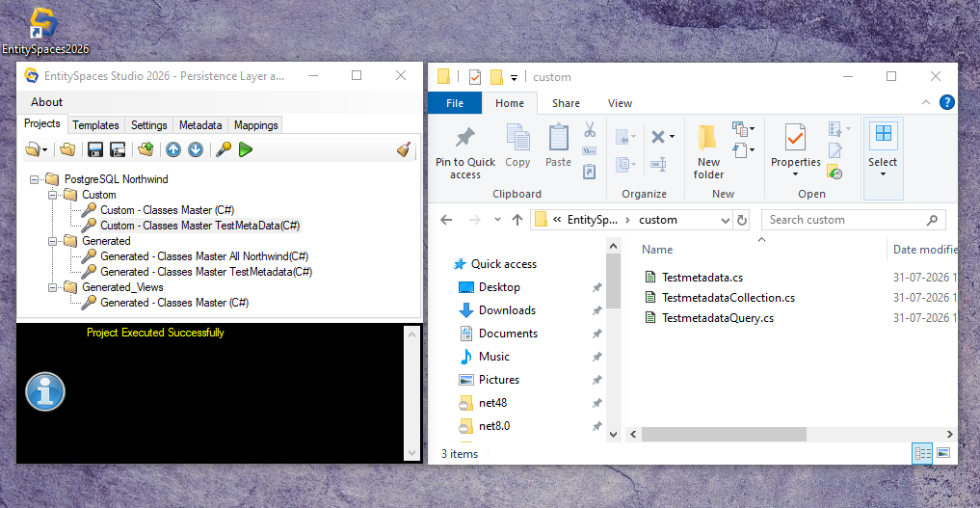Image resolution: width=980 pixels, height=508 pixels.
Task: Click the Edit icon in Open group
Action: 834,150
